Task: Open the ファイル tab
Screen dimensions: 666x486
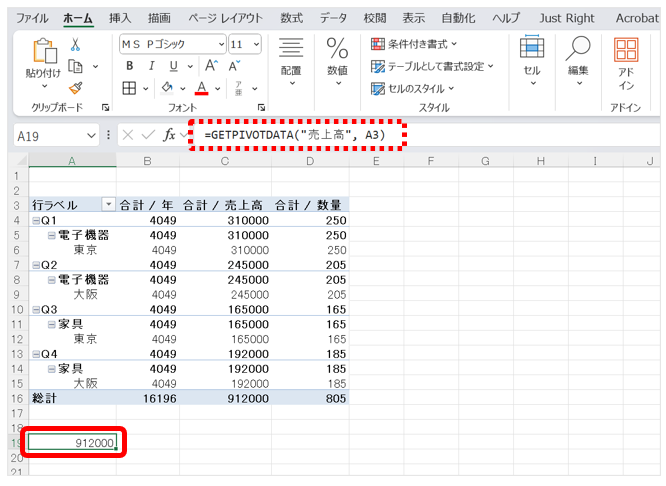Action: 32,18
